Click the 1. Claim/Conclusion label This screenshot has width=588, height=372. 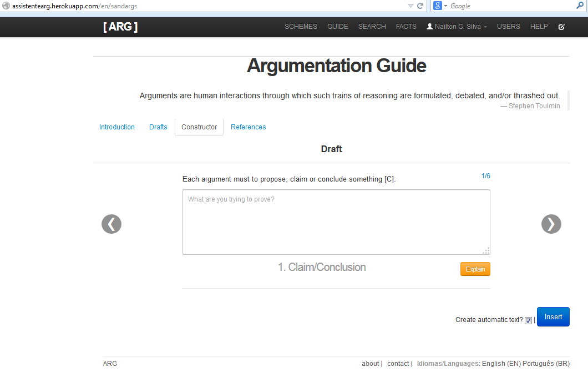[322, 267]
